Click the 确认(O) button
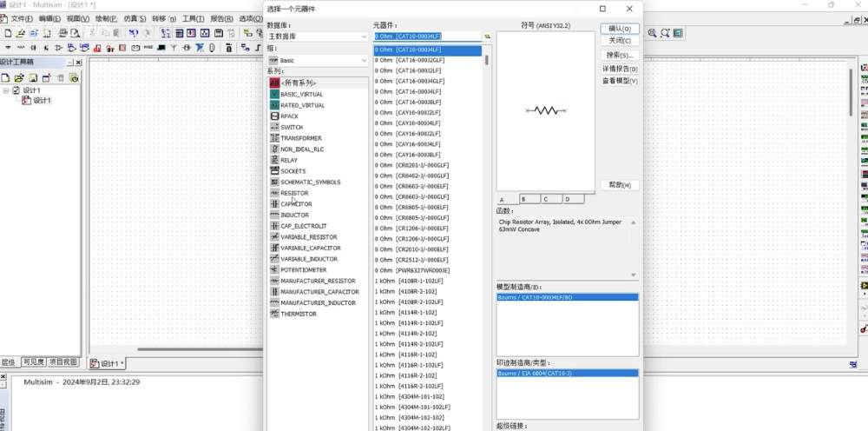 click(x=620, y=29)
